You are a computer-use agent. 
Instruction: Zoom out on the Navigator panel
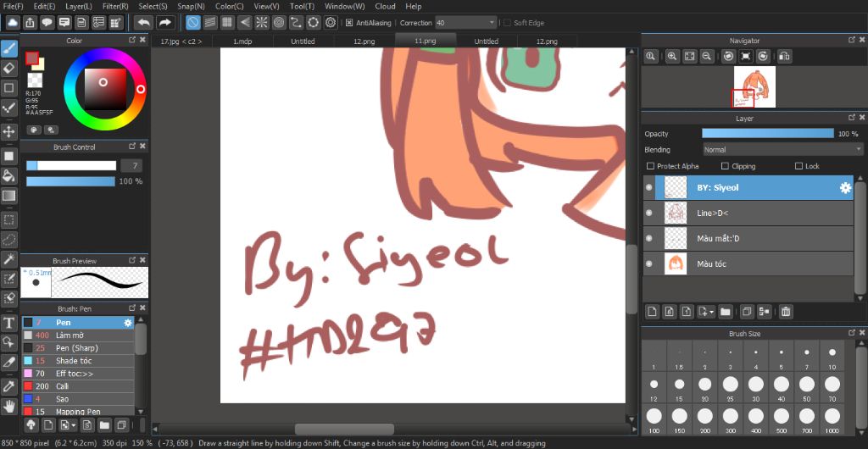(x=706, y=57)
